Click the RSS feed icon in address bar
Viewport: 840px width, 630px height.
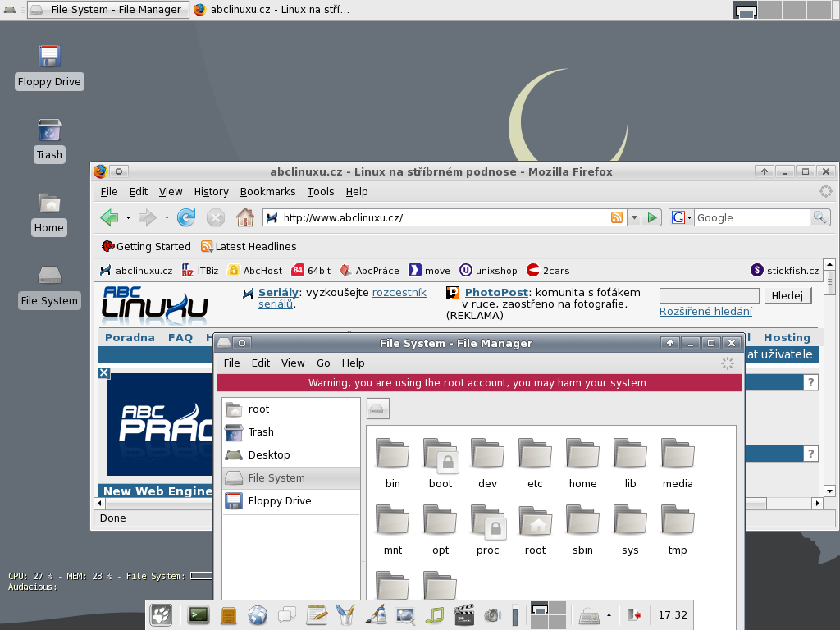[617, 217]
